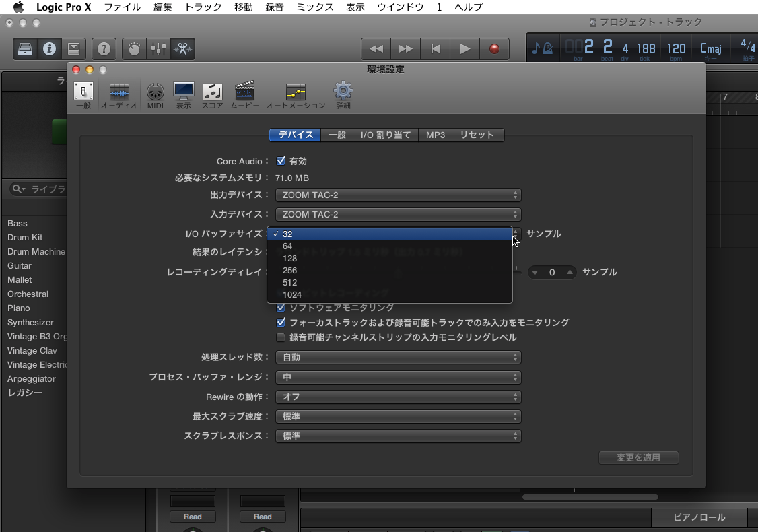Image resolution: width=758 pixels, height=532 pixels.
Task: Open 処理スレッド数 dropdown
Action: click(399, 357)
